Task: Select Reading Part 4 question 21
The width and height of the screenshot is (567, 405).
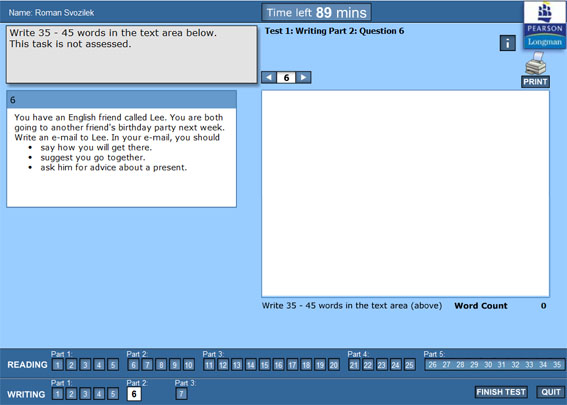Action: click(x=354, y=365)
